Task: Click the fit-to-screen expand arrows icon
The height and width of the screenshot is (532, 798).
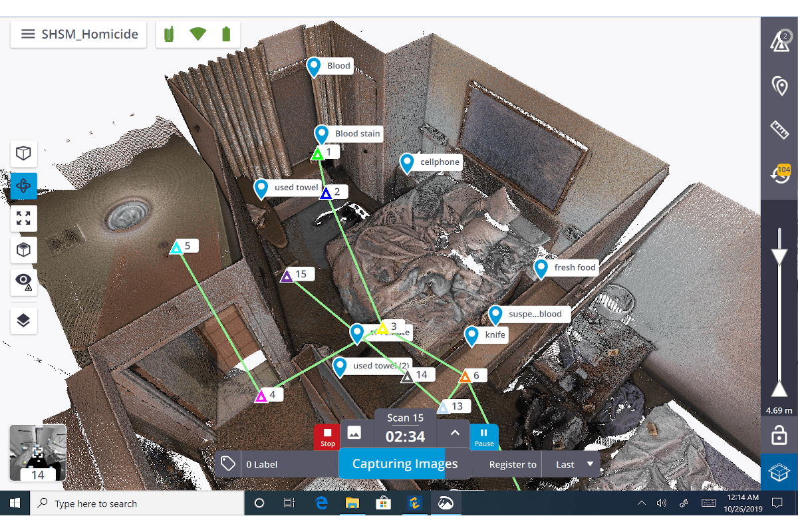Action: pos(23,218)
